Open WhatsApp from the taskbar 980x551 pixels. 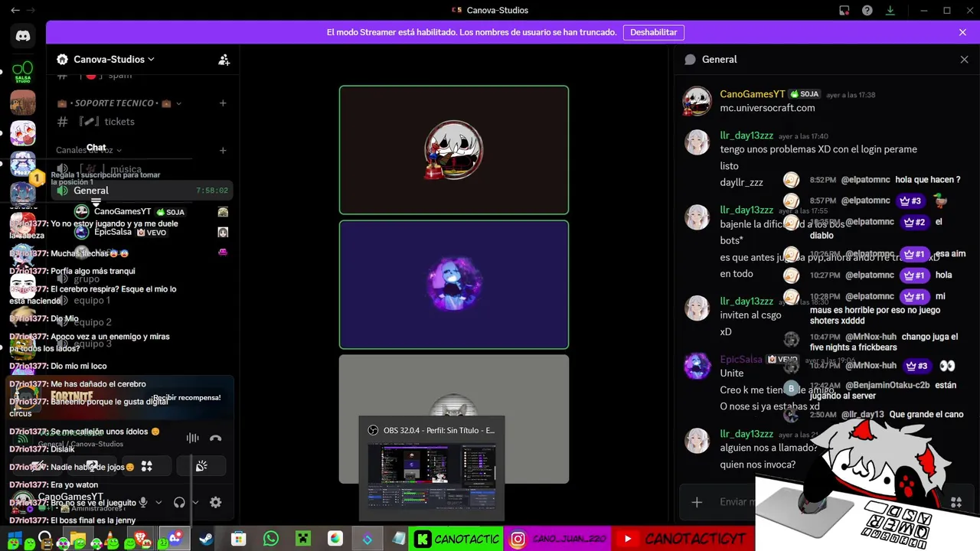pos(271,539)
